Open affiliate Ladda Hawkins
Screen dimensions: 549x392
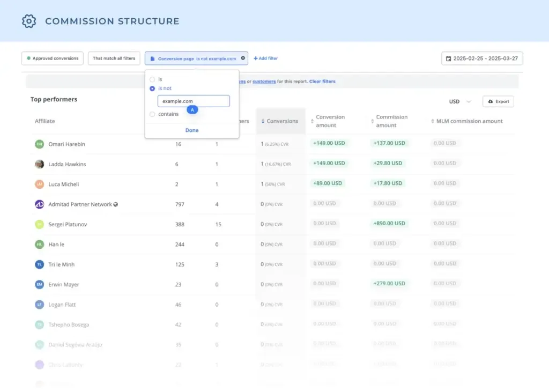tap(67, 164)
